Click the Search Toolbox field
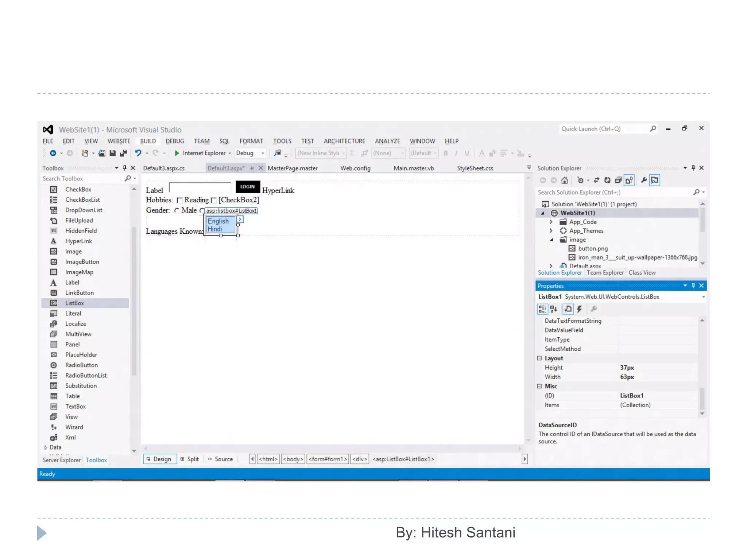This screenshot has width=747, height=560. click(82, 179)
